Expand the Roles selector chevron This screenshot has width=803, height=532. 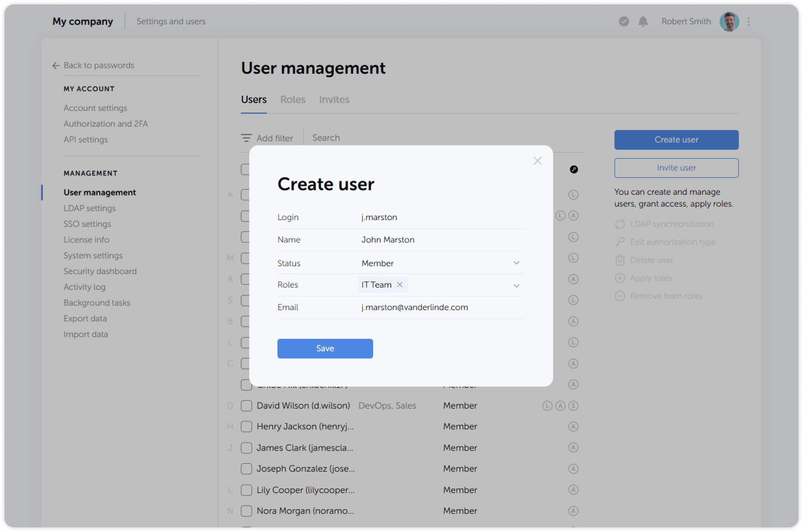516,285
